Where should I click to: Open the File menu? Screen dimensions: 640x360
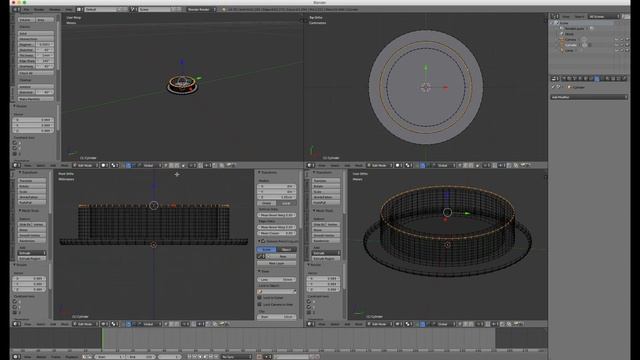click(x=27, y=9)
